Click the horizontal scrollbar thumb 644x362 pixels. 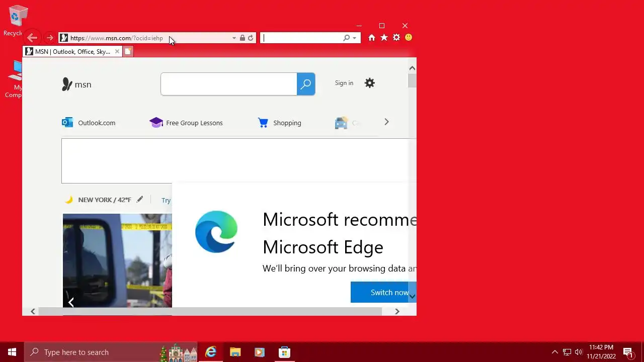[x=210, y=312]
